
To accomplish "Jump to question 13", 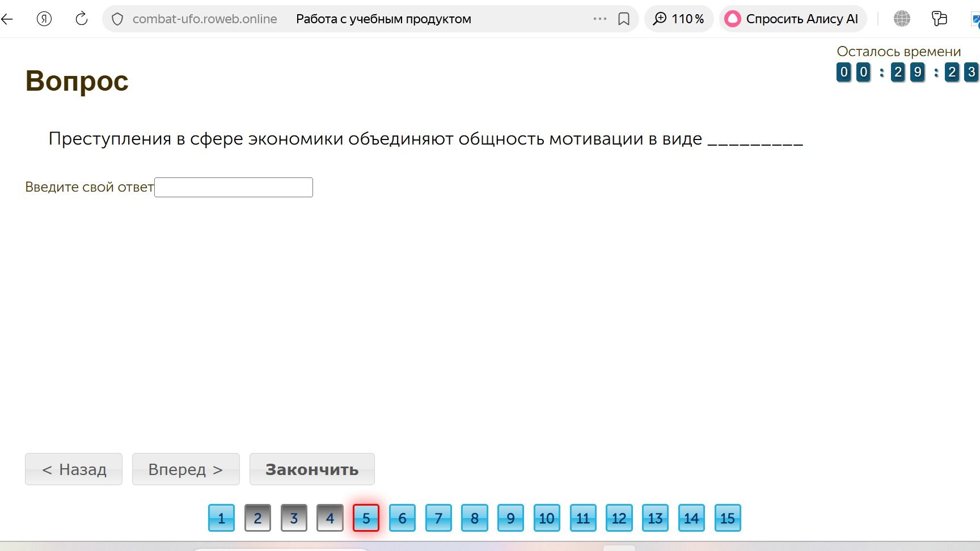I will pos(655,518).
